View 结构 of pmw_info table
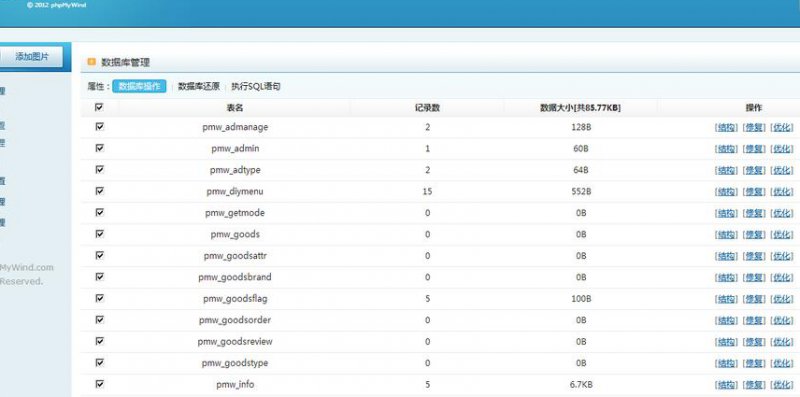This screenshot has width=800, height=397. click(727, 385)
